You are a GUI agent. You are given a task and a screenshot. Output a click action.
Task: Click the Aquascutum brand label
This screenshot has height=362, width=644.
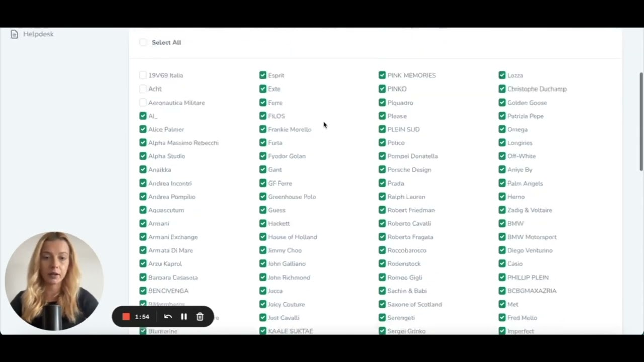pyautogui.click(x=166, y=210)
